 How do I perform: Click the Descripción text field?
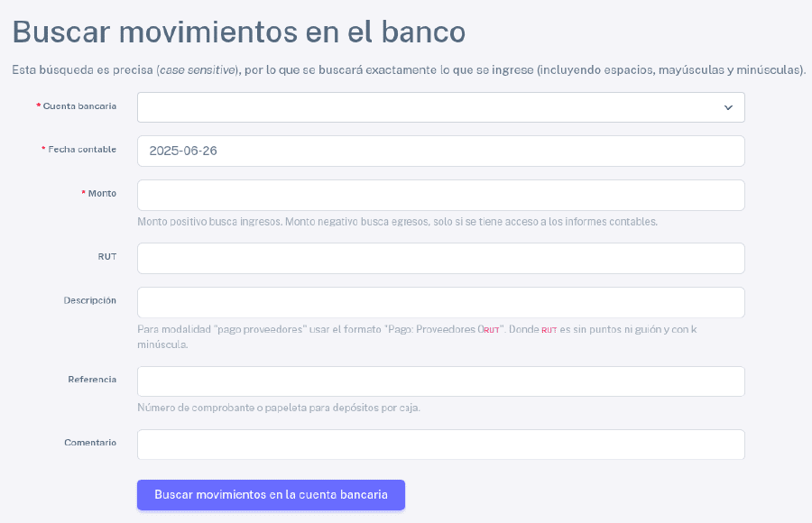pyautogui.click(x=440, y=302)
